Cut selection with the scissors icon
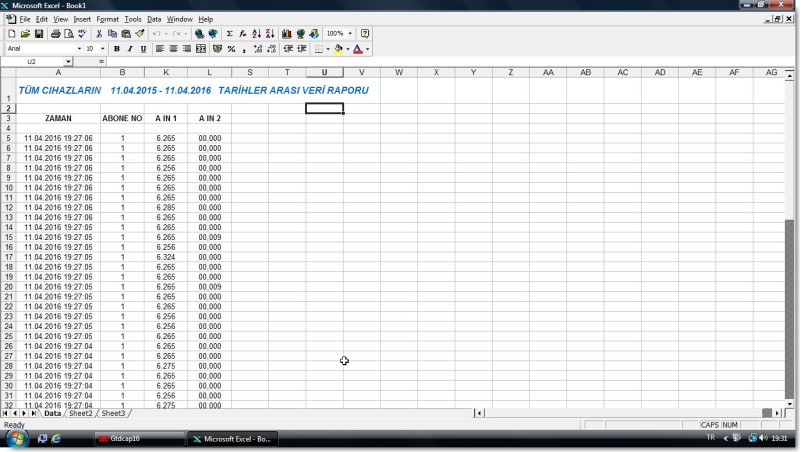 point(99,34)
